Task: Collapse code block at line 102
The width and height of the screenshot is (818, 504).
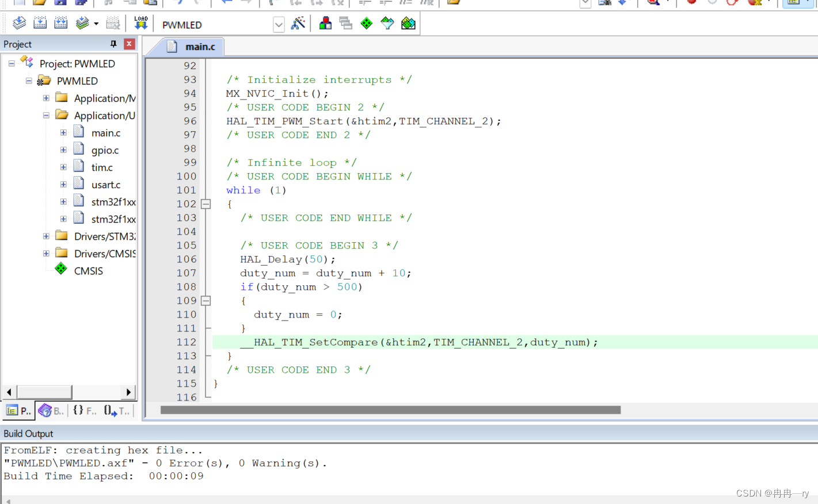Action: click(206, 204)
